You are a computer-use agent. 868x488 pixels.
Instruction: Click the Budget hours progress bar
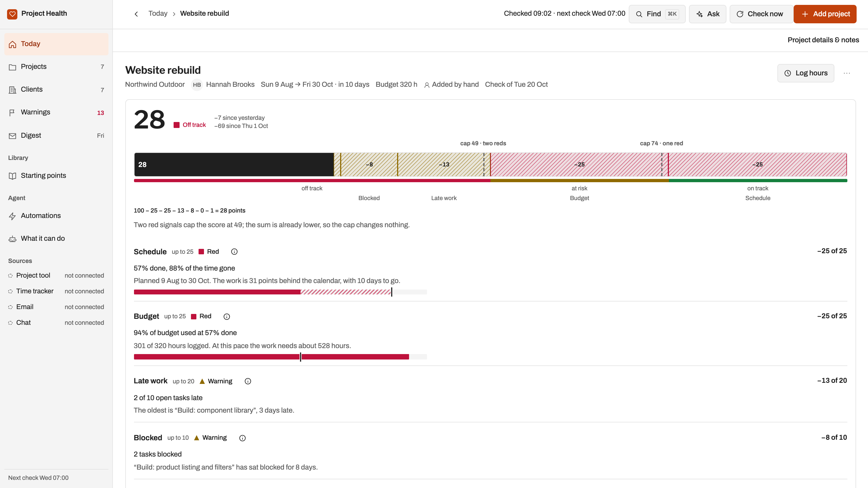click(280, 357)
